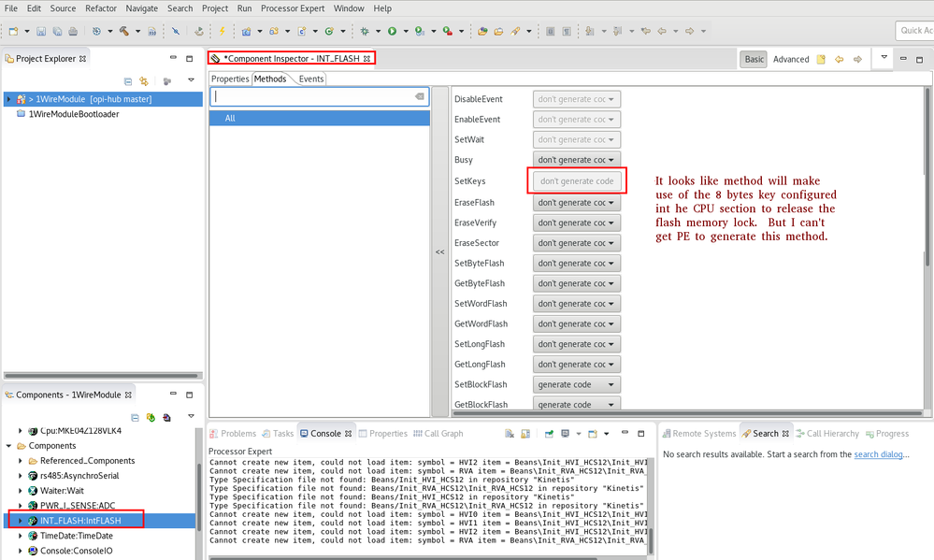The height and width of the screenshot is (560, 934).
Task: Click the Component Inspector vertical scrollbar
Action: coord(927,177)
